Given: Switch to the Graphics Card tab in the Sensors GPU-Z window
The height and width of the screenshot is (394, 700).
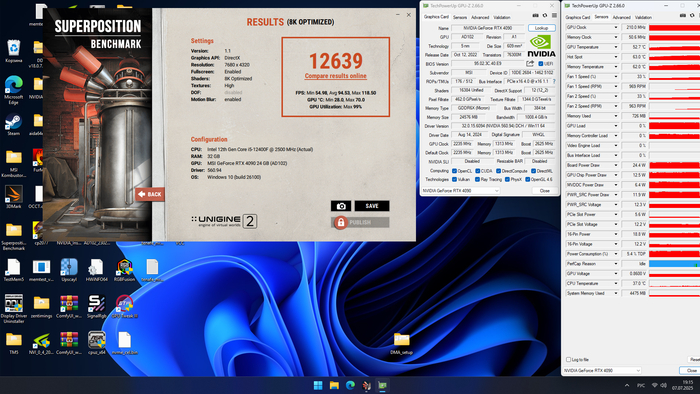Looking at the screenshot, I should [578, 17].
